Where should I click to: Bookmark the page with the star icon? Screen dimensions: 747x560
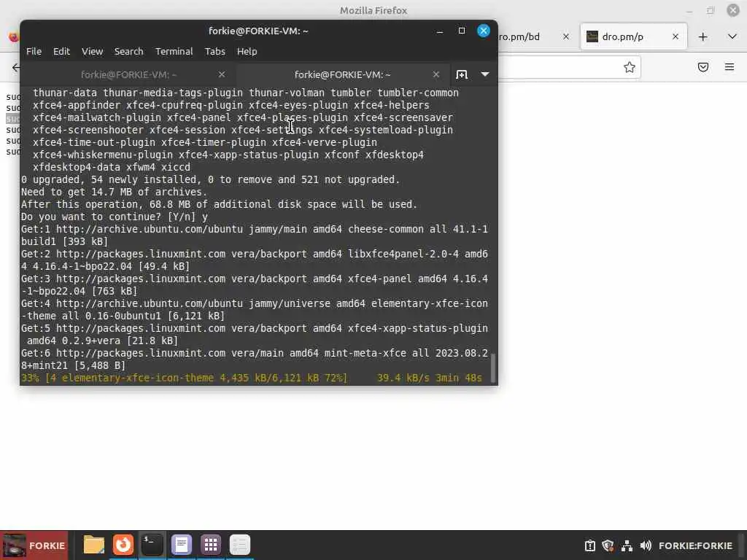click(629, 67)
